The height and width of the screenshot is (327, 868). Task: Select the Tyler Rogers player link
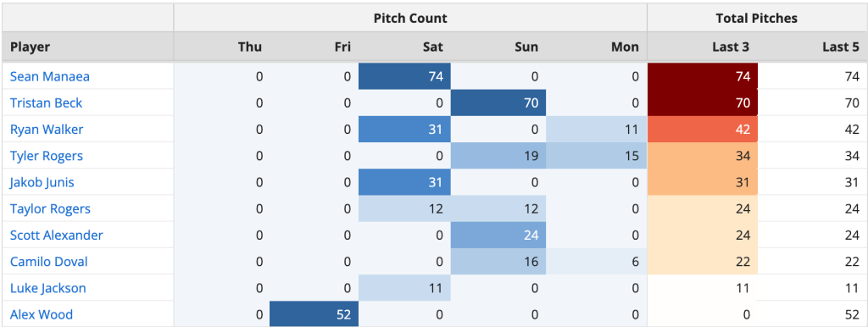47,156
